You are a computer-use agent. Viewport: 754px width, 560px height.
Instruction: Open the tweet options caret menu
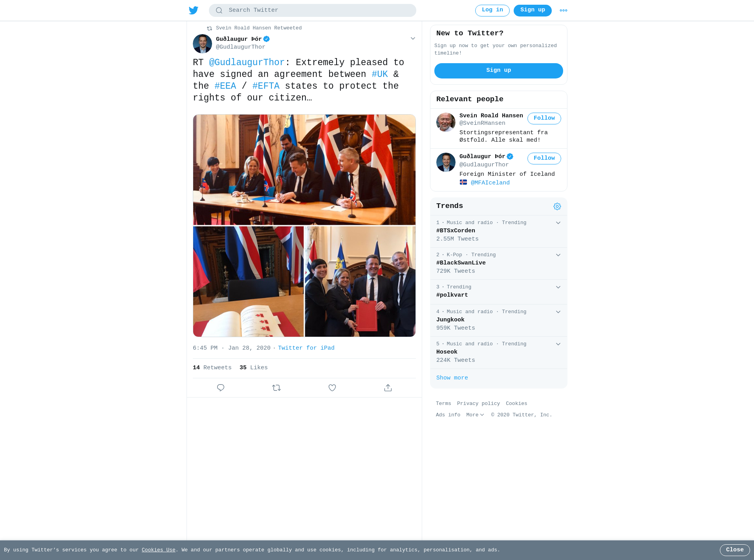[413, 38]
